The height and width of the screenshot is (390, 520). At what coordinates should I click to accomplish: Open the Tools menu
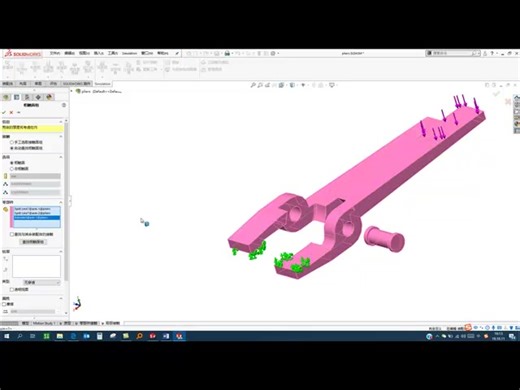click(113, 53)
